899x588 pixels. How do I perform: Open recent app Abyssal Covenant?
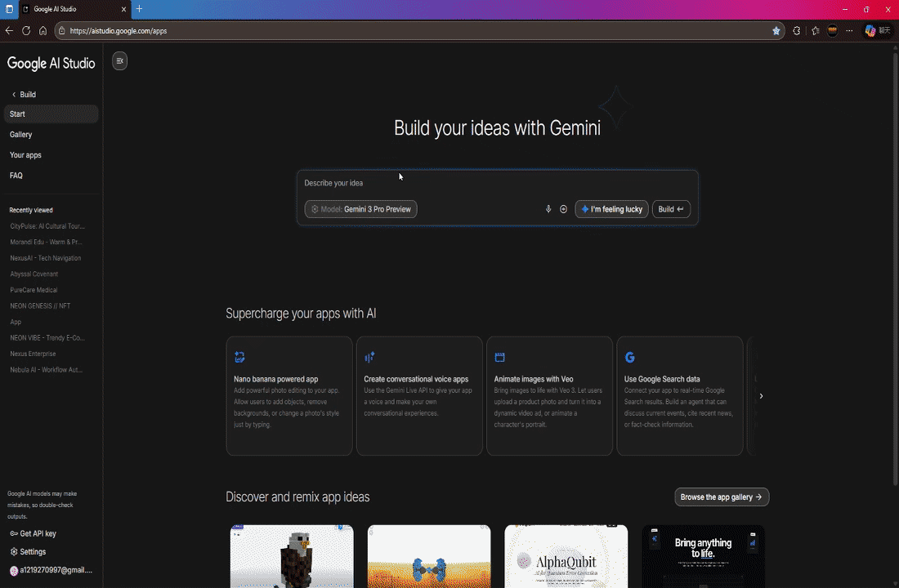pos(34,274)
